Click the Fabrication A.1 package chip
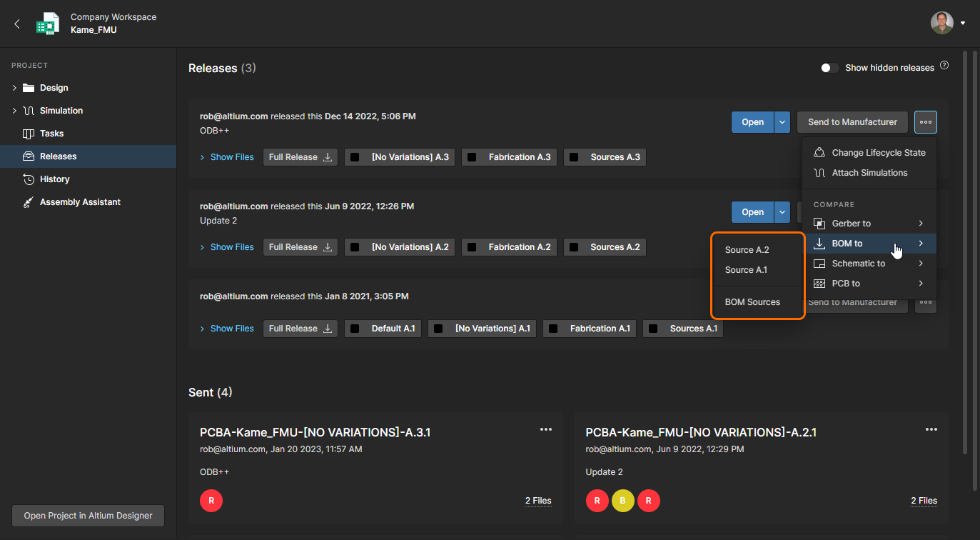 tap(590, 329)
